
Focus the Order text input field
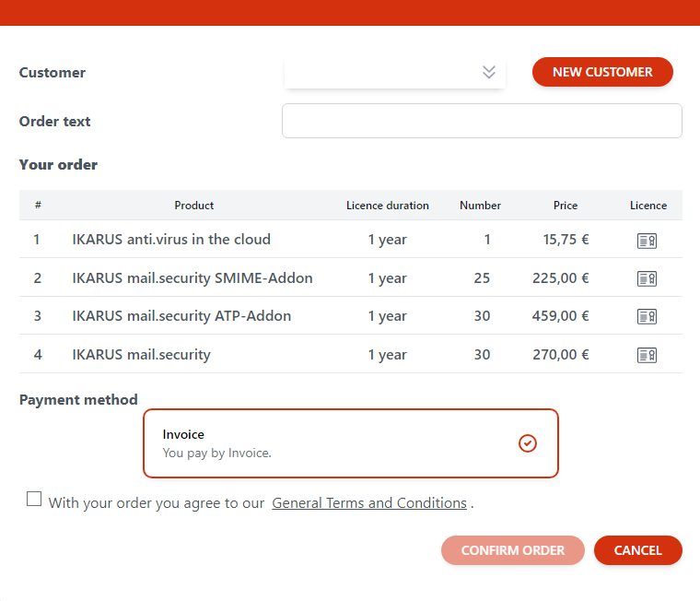[x=482, y=121]
